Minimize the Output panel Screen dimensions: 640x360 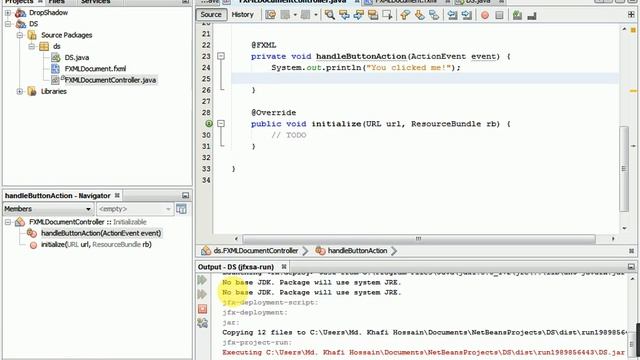tap(631, 267)
